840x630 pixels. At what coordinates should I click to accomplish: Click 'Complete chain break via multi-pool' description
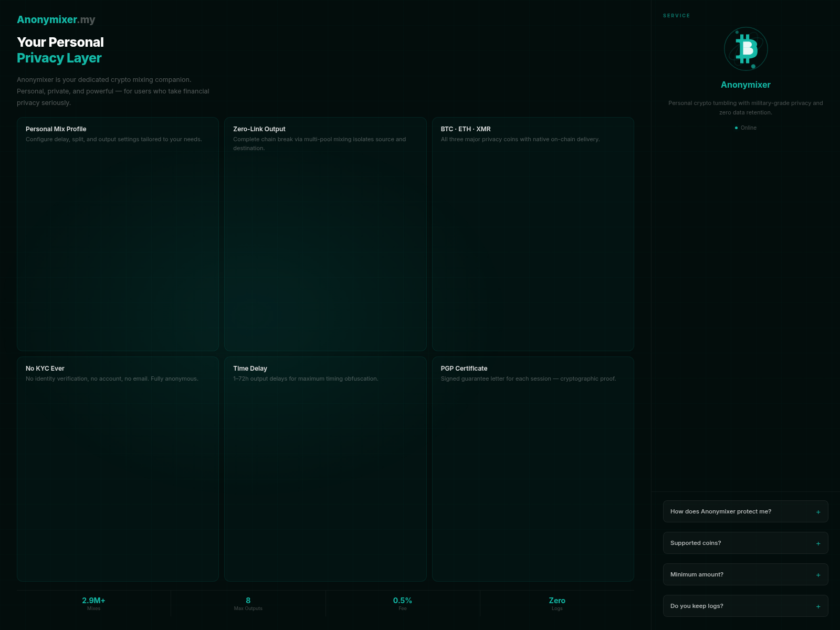(320, 144)
